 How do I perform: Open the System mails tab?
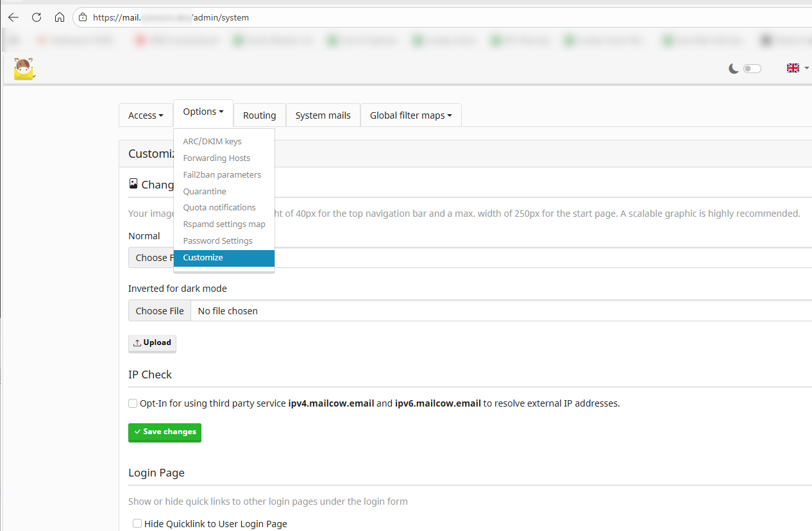(x=323, y=115)
